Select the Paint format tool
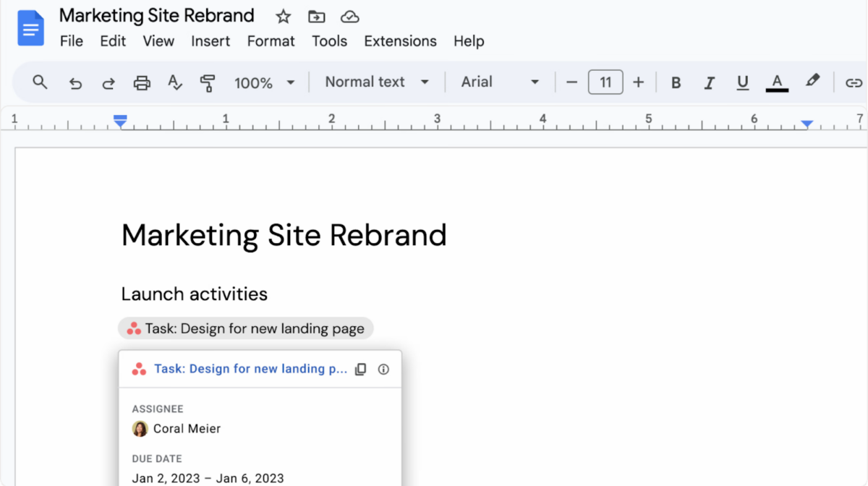Viewport: 868px width, 486px height. 208,82
